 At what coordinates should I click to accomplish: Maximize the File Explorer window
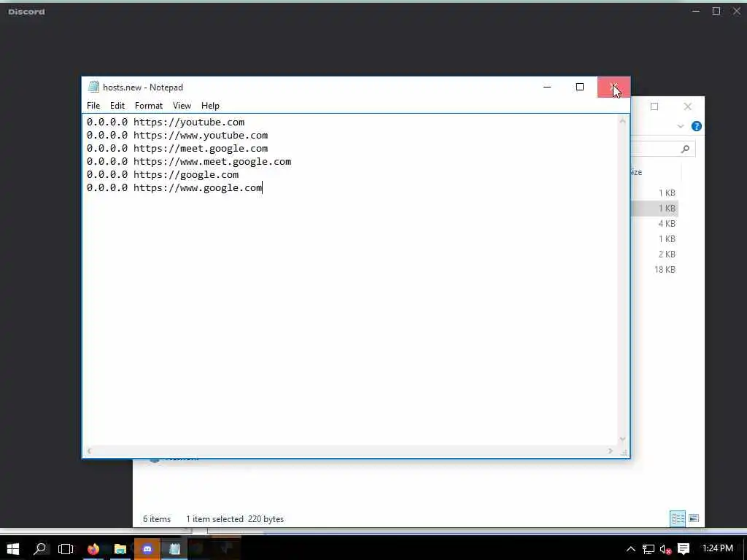click(654, 106)
